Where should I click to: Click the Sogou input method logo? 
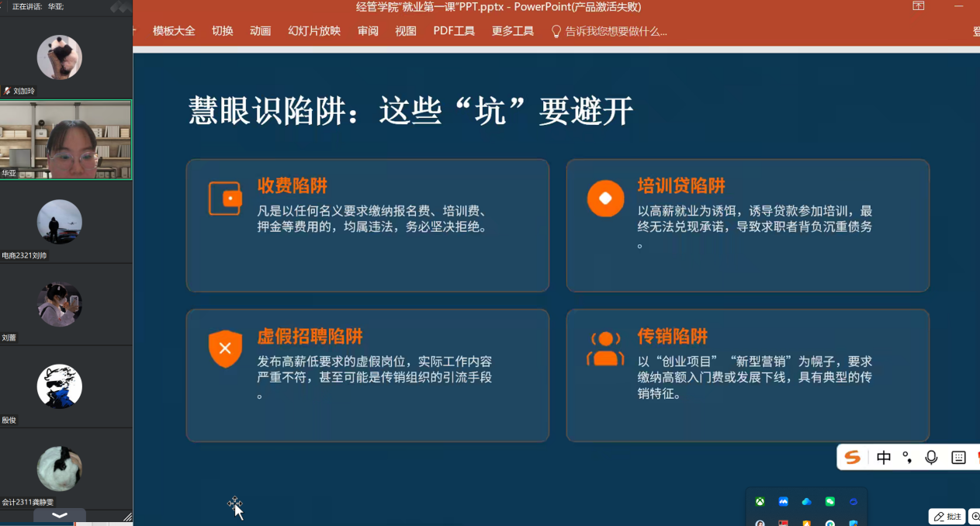coord(853,458)
